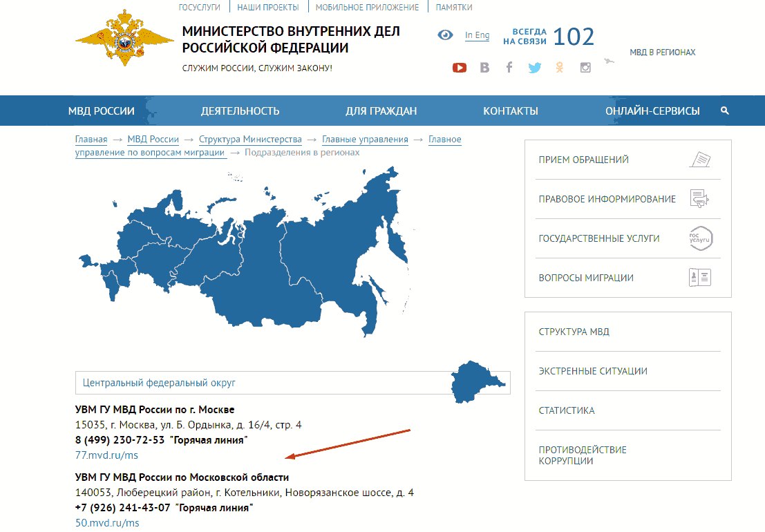Go to МВД России breadcrumb
The image size is (765, 532).
(153, 140)
